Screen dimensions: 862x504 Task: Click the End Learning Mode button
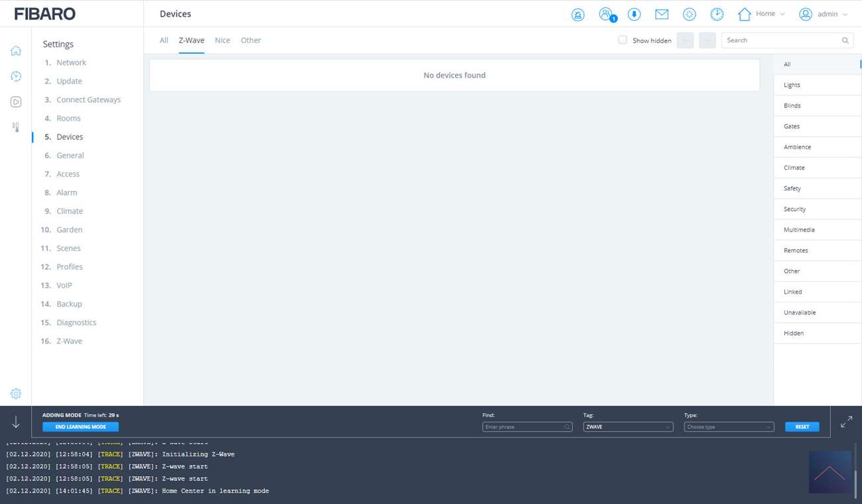point(80,427)
